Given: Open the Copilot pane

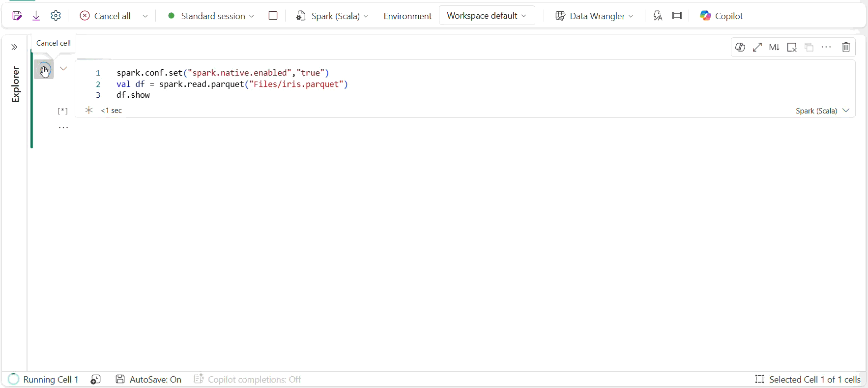Looking at the screenshot, I should click(721, 16).
